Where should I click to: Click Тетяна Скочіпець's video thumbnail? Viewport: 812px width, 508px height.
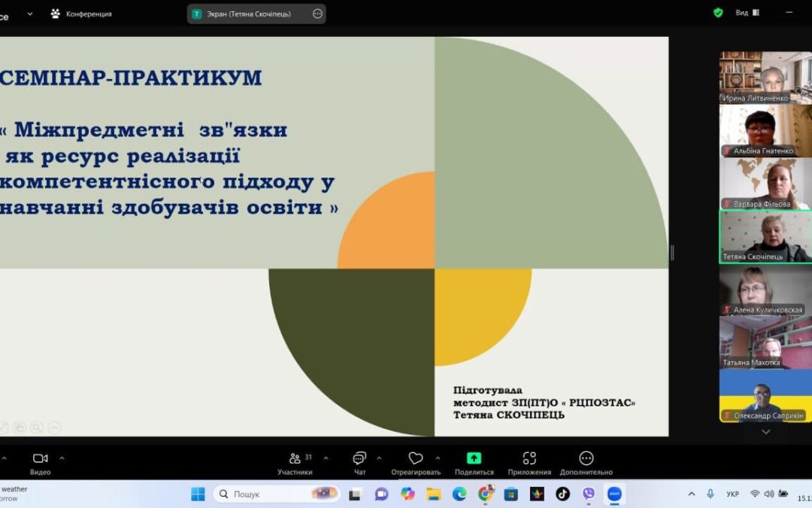(765, 236)
